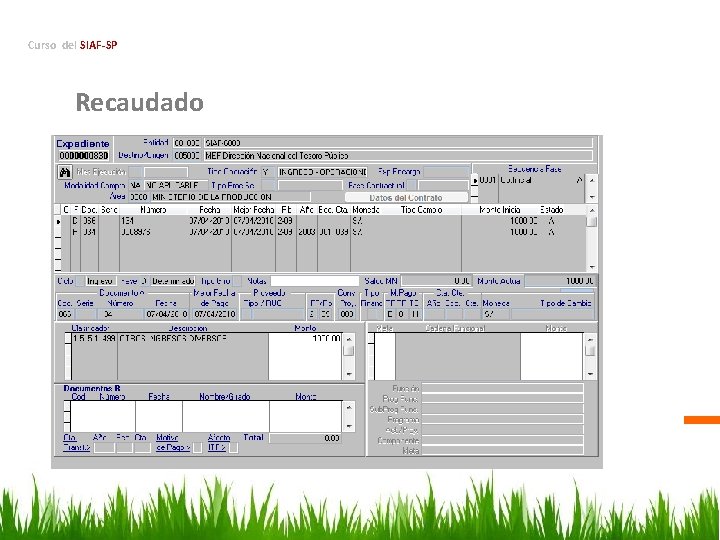Click the Total amount field showing 0.00
The width and height of the screenshot is (720, 540).
305,438
